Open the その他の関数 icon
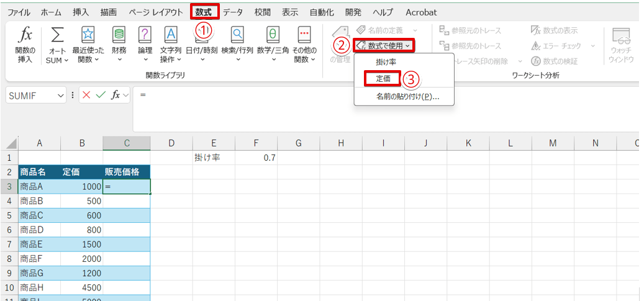Viewport: 644px width, 301px height. pyautogui.click(x=304, y=35)
